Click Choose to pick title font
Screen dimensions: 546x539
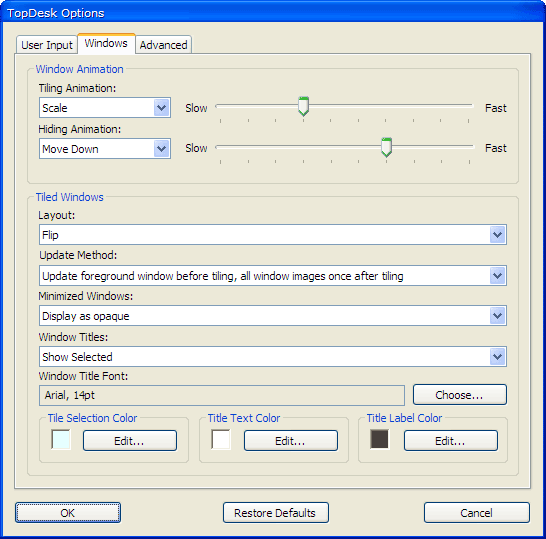click(x=460, y=395)
